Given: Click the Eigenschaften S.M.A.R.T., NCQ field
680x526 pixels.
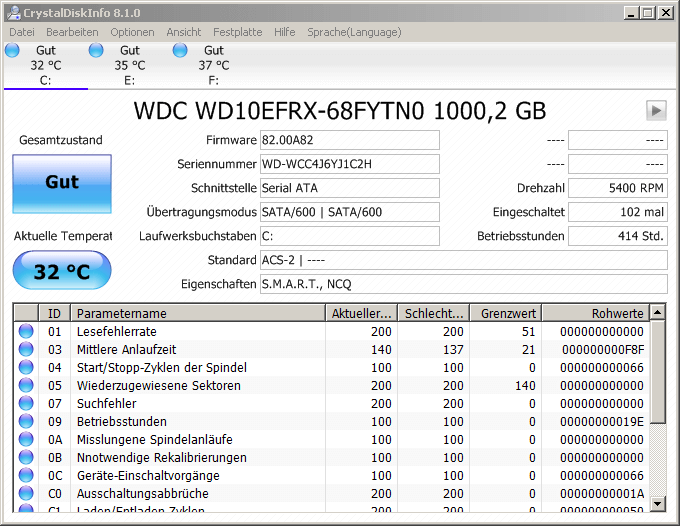Looking at the screenshot, I should point(464,284).
